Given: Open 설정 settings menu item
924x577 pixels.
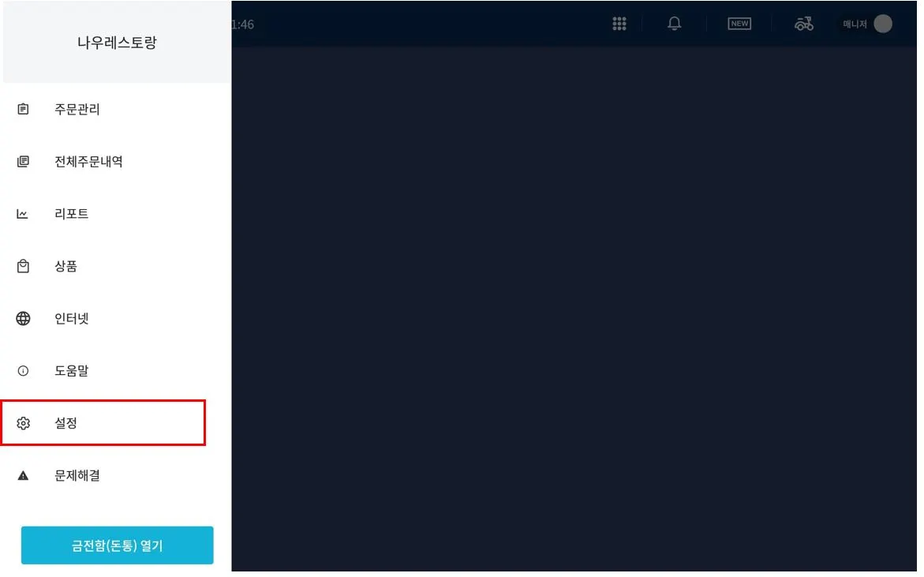Looking at the screenshot, I should [103, 423].
